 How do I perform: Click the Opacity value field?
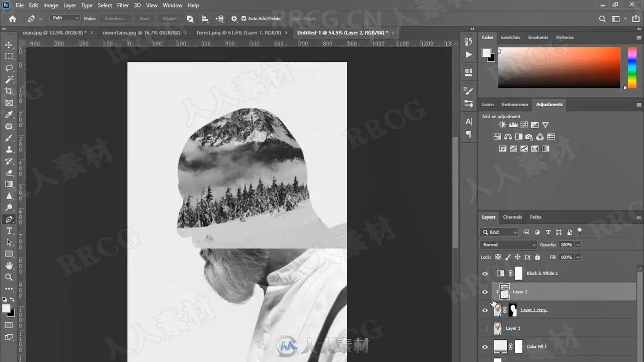coord(567,245)
